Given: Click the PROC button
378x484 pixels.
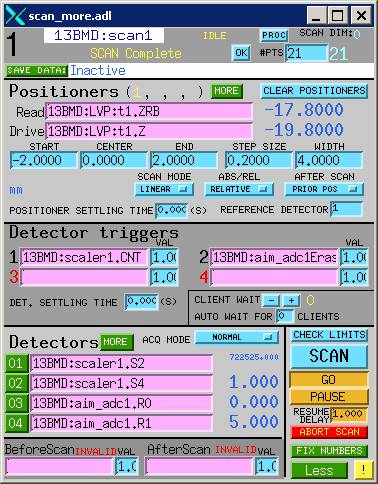Looking at the screenshot, I should [x=273, y=35].
